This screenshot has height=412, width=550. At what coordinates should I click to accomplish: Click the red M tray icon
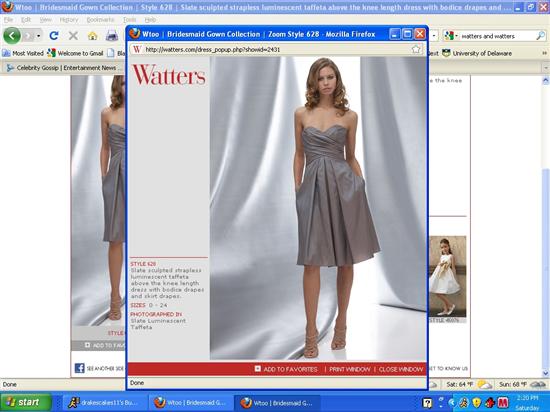pyautogui.click(x=503, y=403)
